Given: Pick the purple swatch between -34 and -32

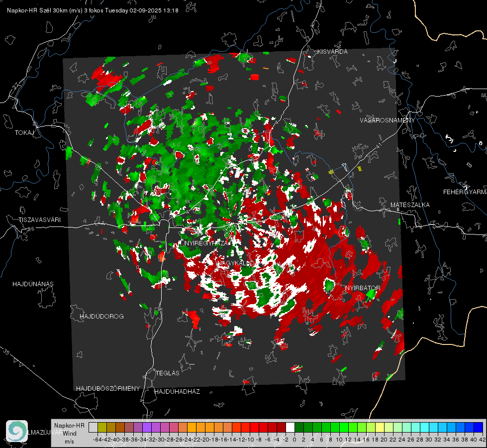Looking at the screenshot, I should point(147,428).
